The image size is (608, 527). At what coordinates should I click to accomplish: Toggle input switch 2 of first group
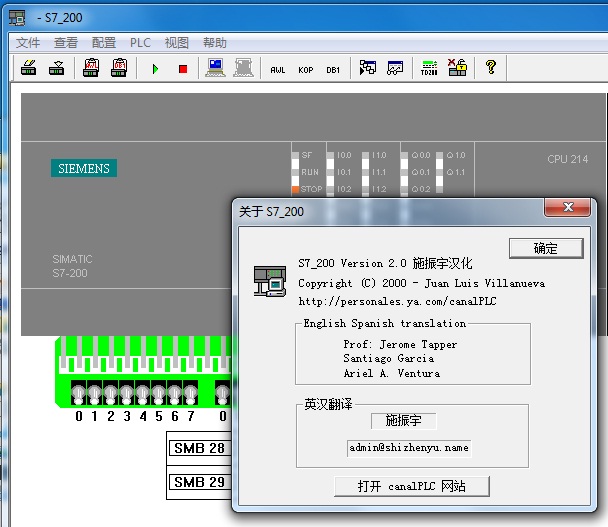click(x=111, y=393)
